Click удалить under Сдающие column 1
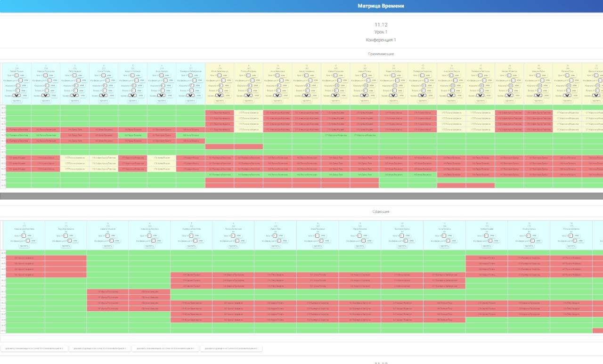This screenshot has width=603, height=364. point(24,246)
